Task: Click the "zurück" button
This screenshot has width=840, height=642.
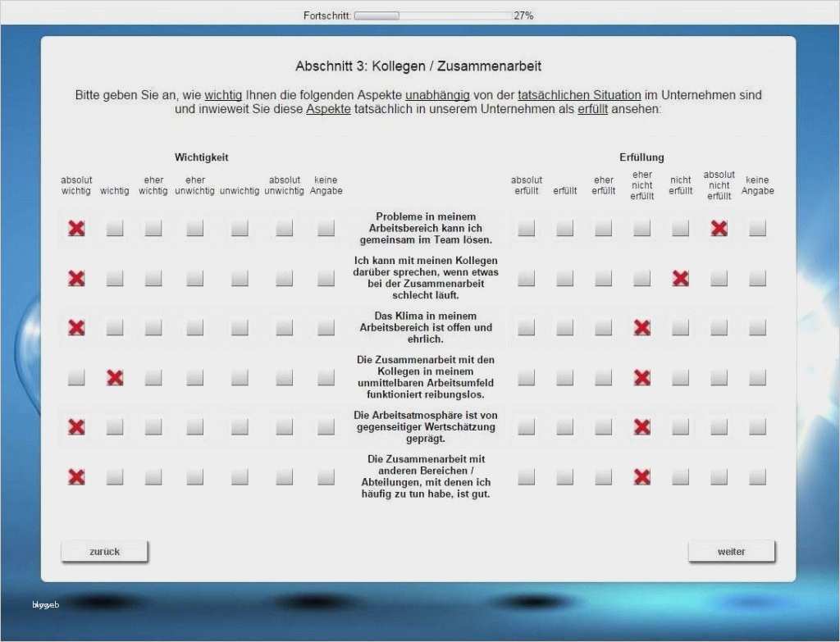Action: coord(103,551)
